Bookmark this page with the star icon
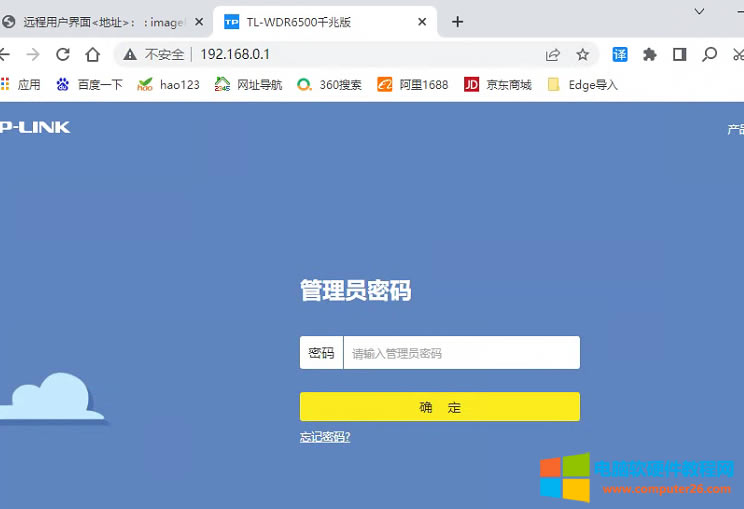The width and height of the screenshot is (744, 509). [x=582, y=54]
